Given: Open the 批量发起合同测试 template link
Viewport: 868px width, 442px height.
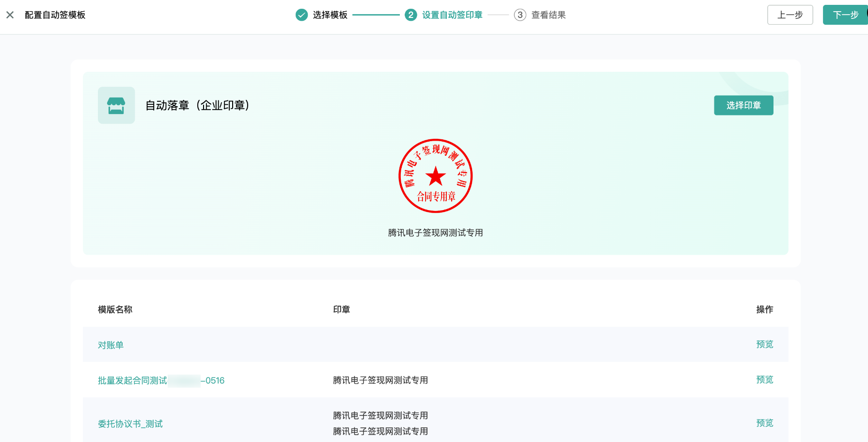Looking at the screenshot, I should point(132,380).
